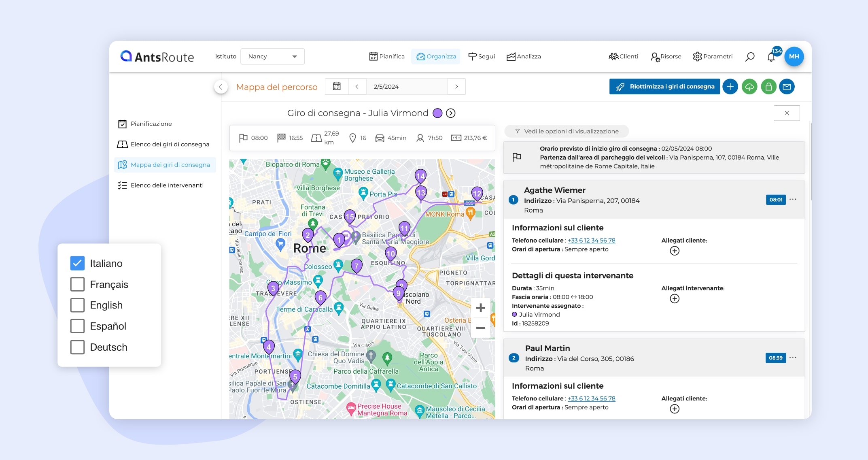Zoom in on the map
Screen dimensions: 868x460
point(480,308)
